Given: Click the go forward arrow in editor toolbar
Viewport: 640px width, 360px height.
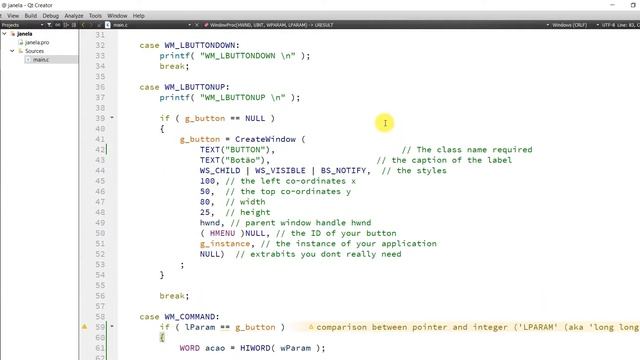Looking at the screenshot, I should tap(91, 25).
